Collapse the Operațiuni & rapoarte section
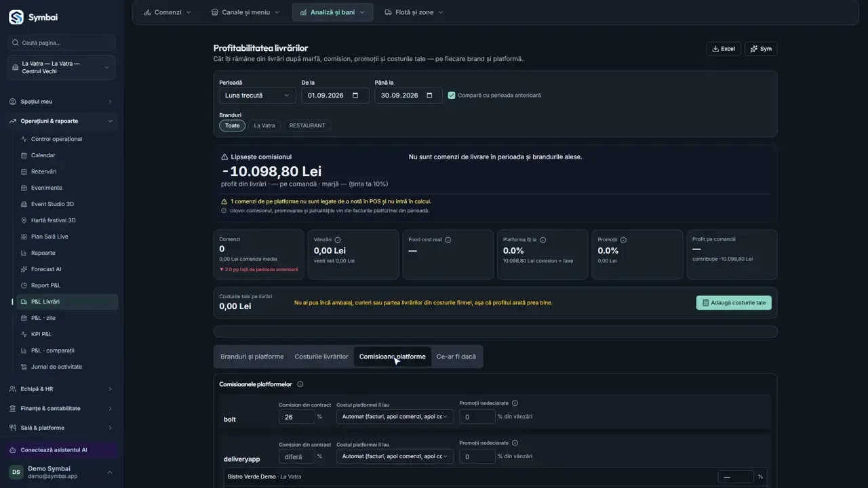This screenshot has height=488, width=868. pos(62,121)
